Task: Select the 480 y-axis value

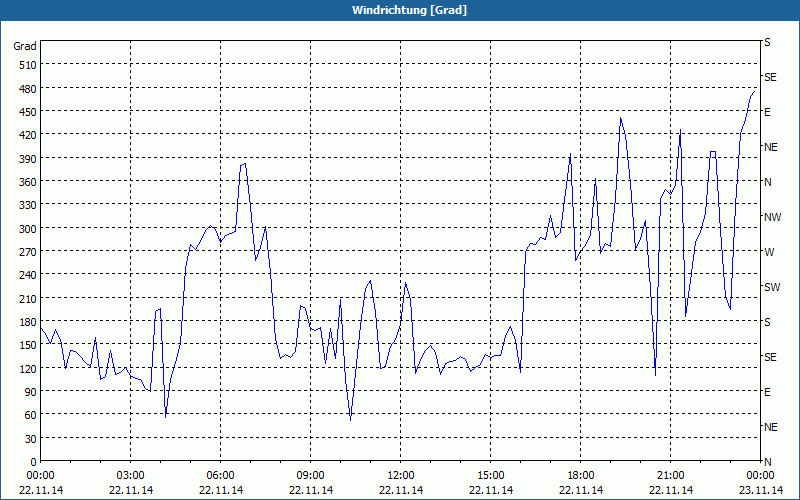Action: [x=29, y=89]
